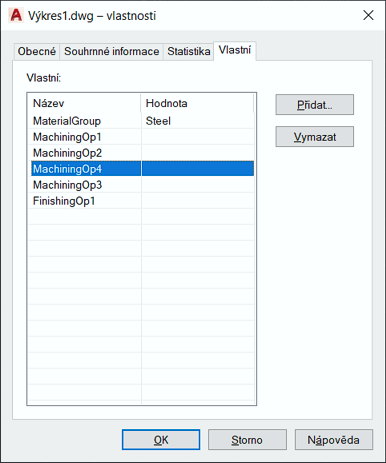Screen dimensions: 386x463
Task: Switch to the Obecné tab
Action: pyautogui.click(x=37, y=52)
